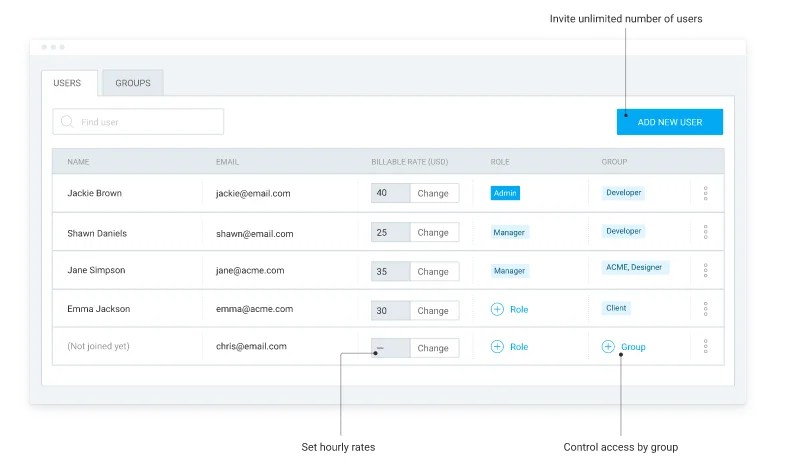Screen dimensions: 797x470
Task: Change Jane Simpson's billable rate
Action: coord(433,271)
